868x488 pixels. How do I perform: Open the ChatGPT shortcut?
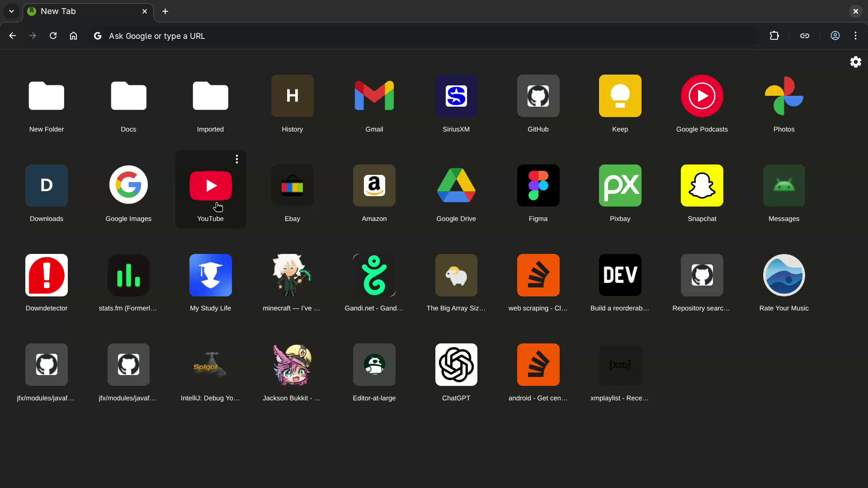pos(456,365)
